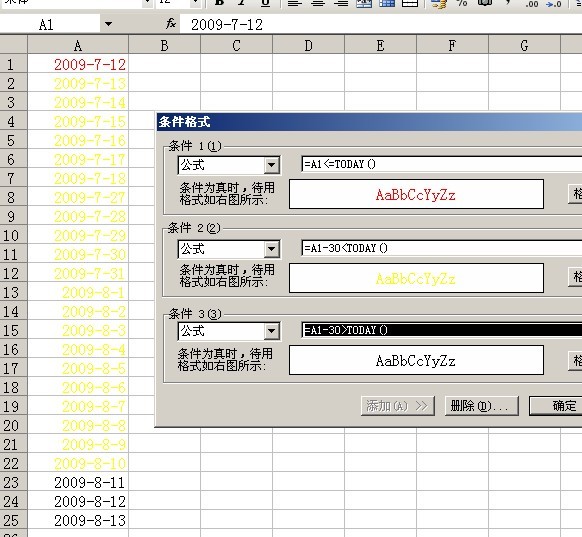Apply the percent style icon
This screenshot has width=582, height=537.
[462, 3]
